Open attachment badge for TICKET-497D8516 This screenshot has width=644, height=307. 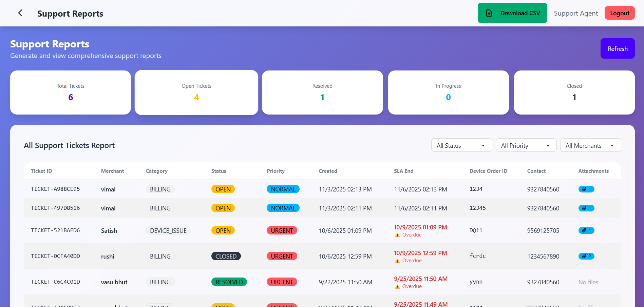coord(586,208)
